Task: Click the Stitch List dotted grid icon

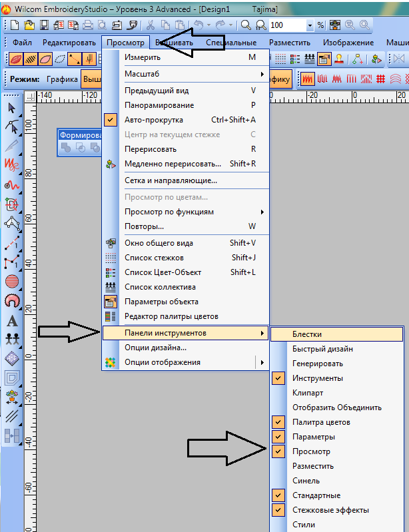Action: point(280,59)
